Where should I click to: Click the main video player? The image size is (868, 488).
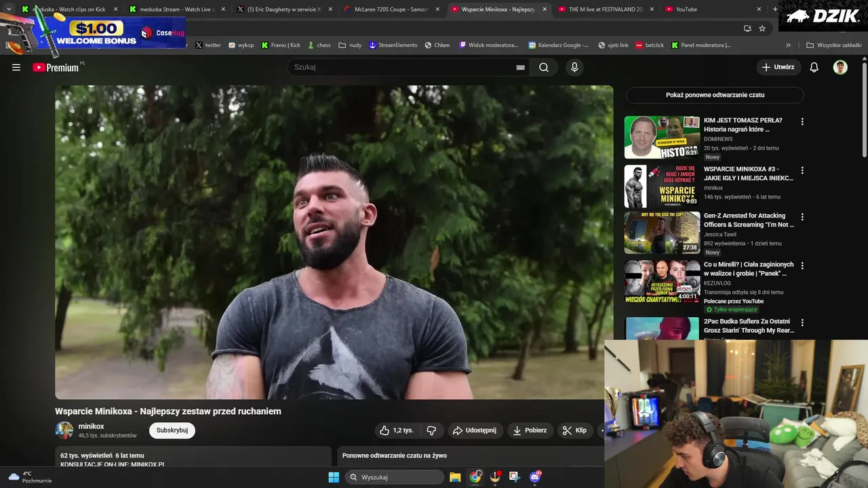pos(334,242)
